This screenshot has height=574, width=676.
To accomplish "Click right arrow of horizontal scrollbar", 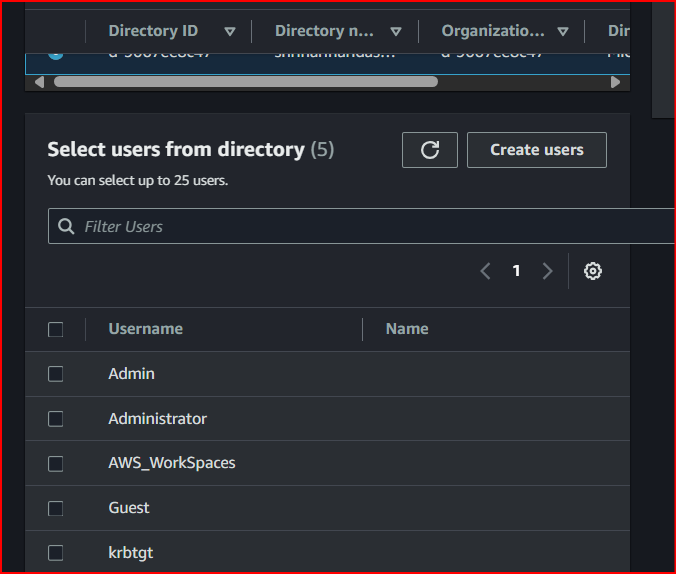I will point(615,82).
